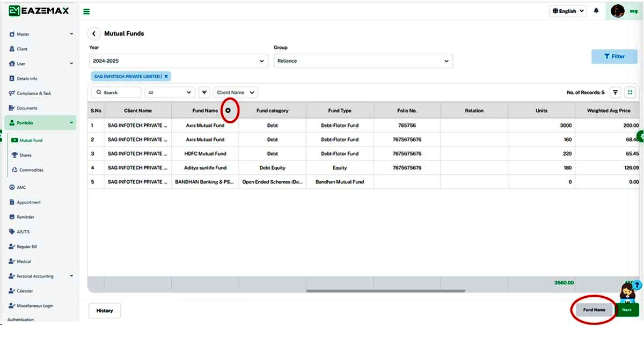Click the blue Filter button
Viewport: 644px width, 338px height.
pyautogui.click(x=614, y=56)
